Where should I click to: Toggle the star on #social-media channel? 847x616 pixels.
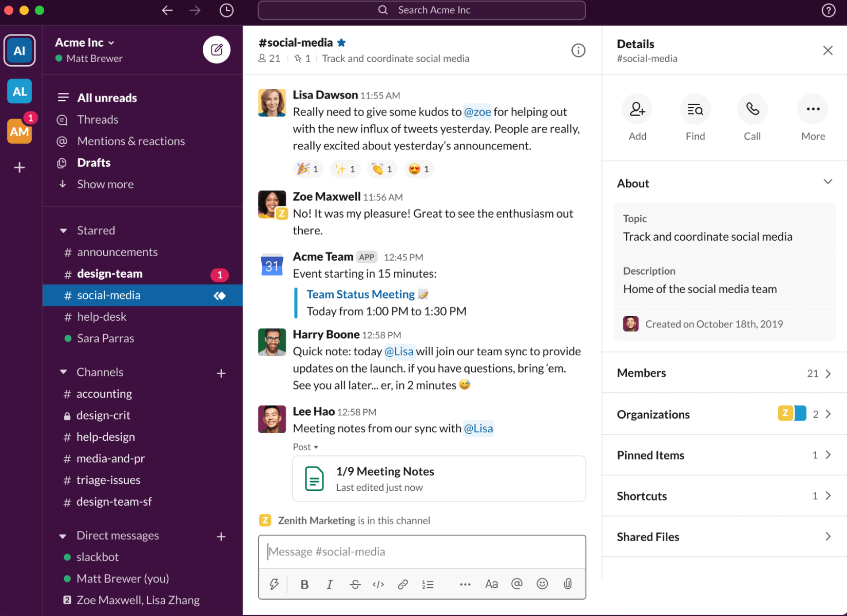click(x=341, y=43)
